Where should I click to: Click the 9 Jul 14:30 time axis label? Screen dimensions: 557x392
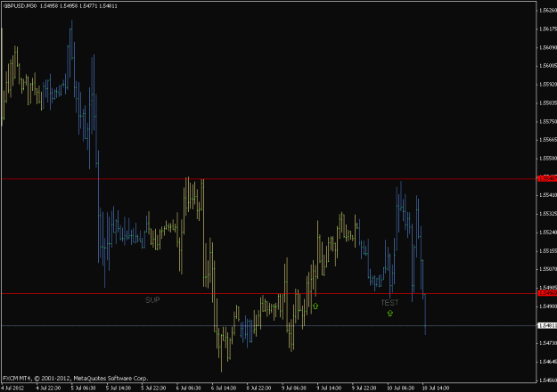(x=329, y=388)
